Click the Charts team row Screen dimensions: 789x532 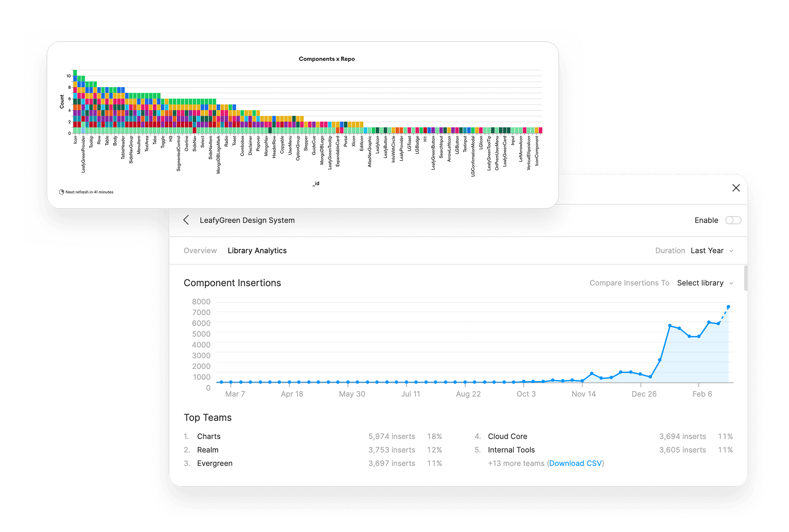(209, 436)
